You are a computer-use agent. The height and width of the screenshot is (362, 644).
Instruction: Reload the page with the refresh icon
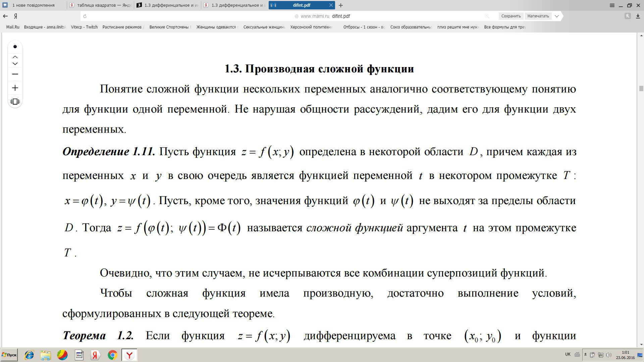coord(85,16)
